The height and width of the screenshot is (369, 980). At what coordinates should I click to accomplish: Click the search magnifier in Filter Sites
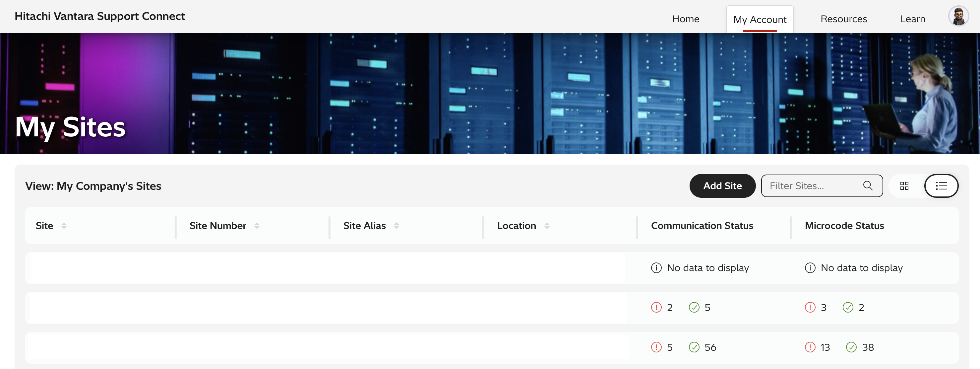click(867, 185)
